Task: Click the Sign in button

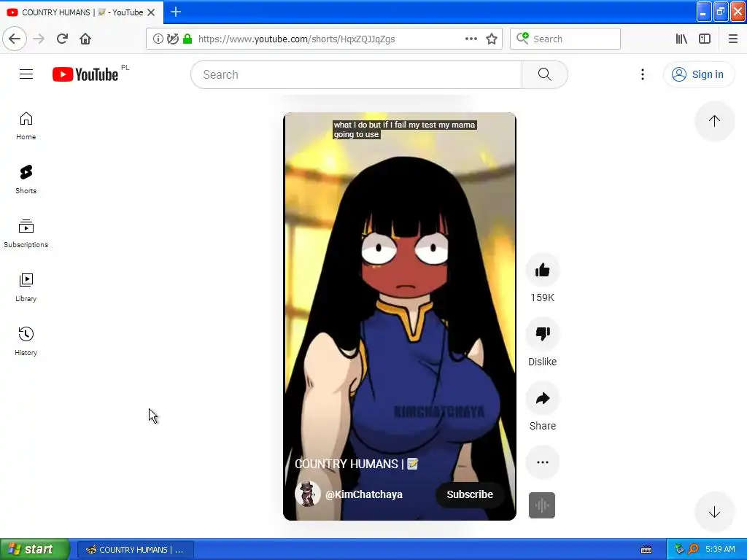Action: (x=698, y=74)
